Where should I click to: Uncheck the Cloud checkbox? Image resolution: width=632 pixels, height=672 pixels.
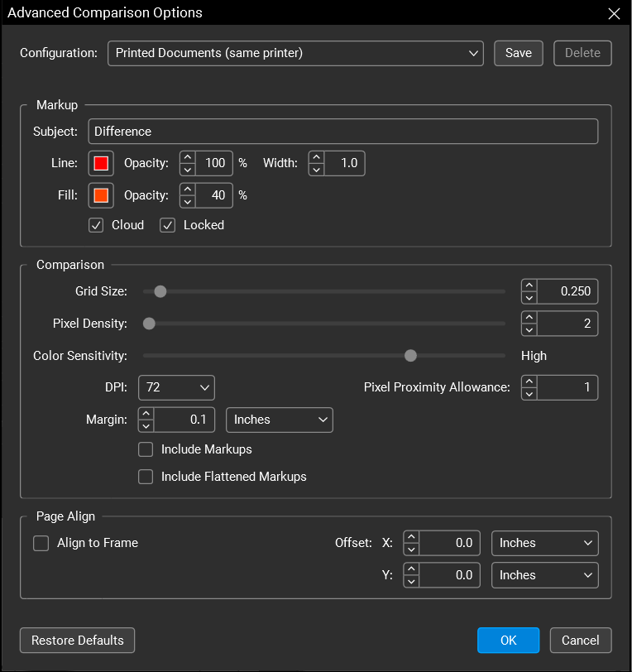[96, 225]
